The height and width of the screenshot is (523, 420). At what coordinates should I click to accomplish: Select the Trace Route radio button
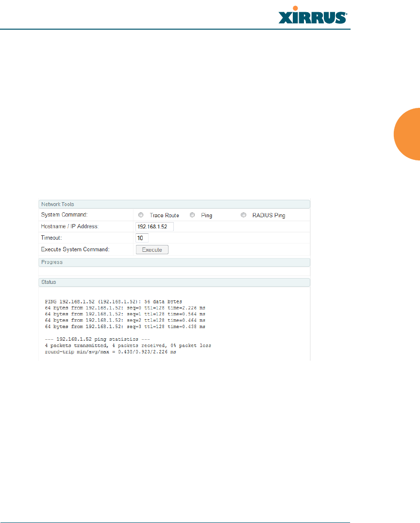point(141,215)
